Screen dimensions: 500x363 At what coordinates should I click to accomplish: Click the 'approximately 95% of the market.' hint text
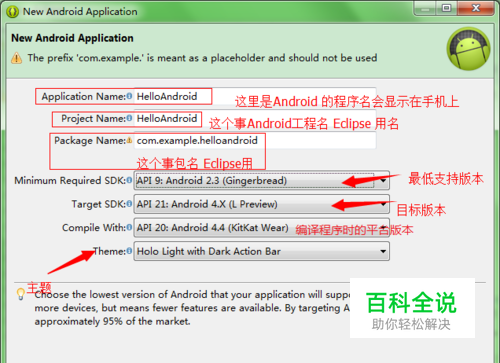click(x=113, y=321)
